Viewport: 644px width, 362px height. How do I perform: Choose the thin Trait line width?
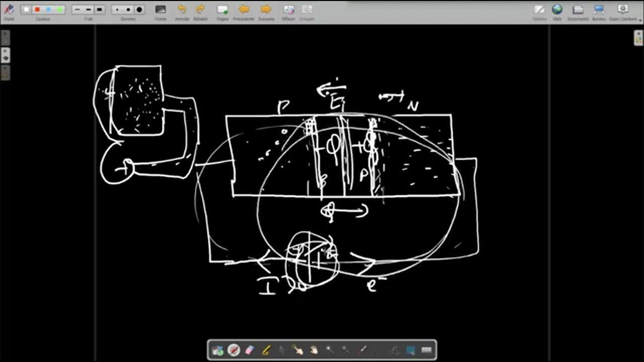(x=77, y=10)
